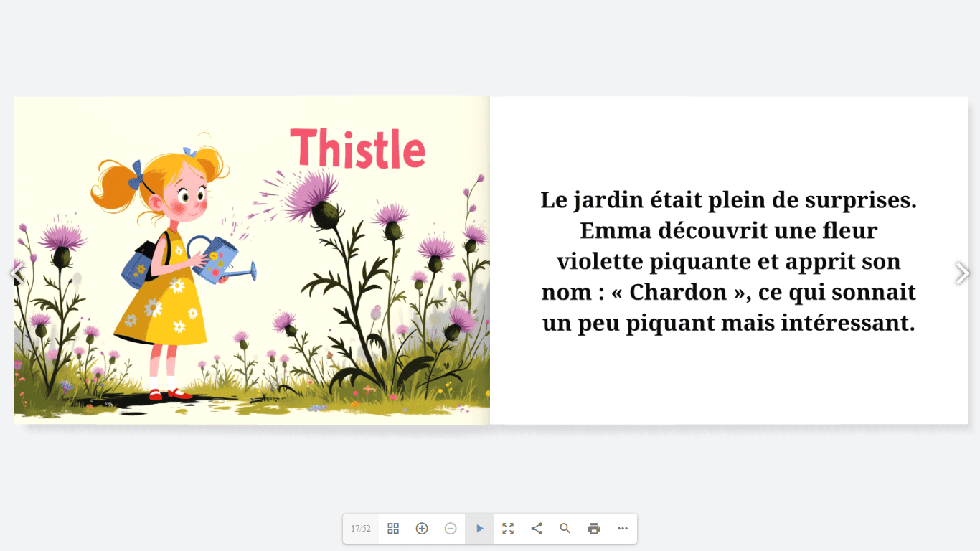Zoom in on the flipbook
The width and height of the screenshot is (980, 551).
422,529
